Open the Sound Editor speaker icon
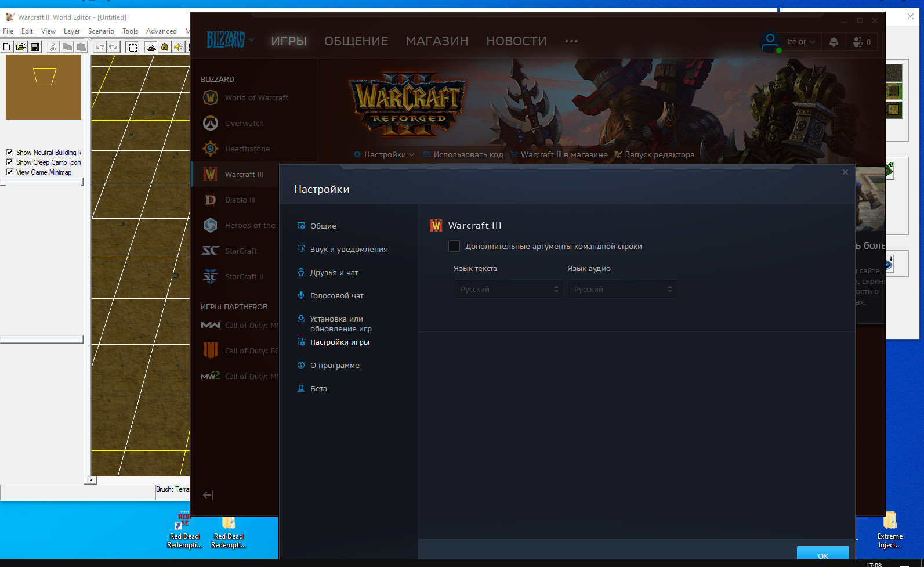Image resolution: width=924 pixels, height=567 pixels. (x=179, y=47)
